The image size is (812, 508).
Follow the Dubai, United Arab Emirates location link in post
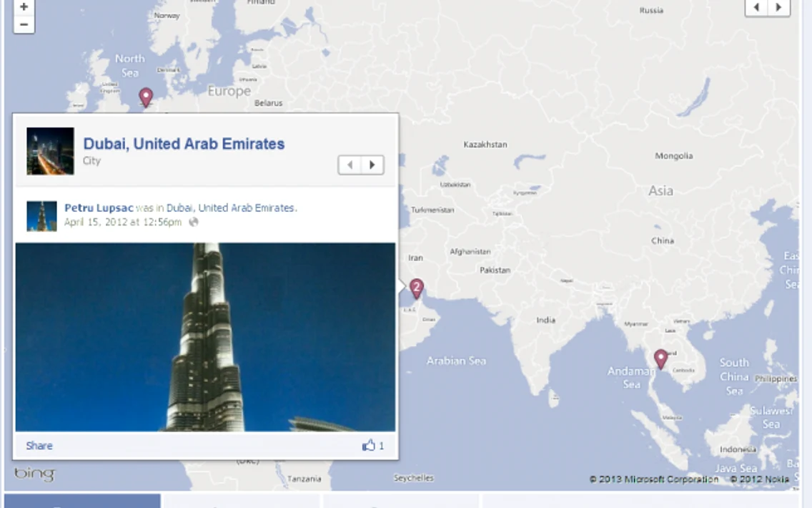(230, 208)
